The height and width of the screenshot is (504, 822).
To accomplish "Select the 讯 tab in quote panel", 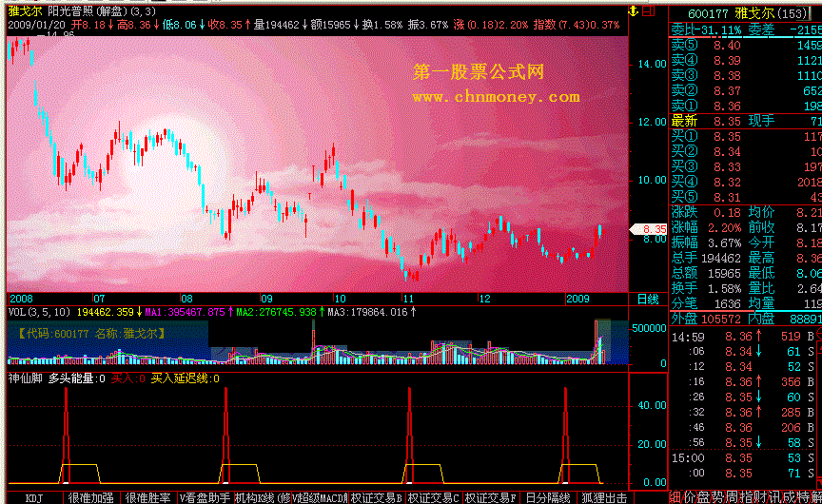I will click(775, 497).
